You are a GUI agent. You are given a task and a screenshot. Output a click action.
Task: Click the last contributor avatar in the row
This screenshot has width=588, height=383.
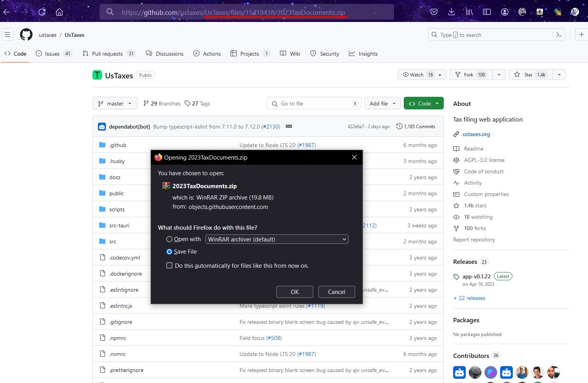[554, 372]
